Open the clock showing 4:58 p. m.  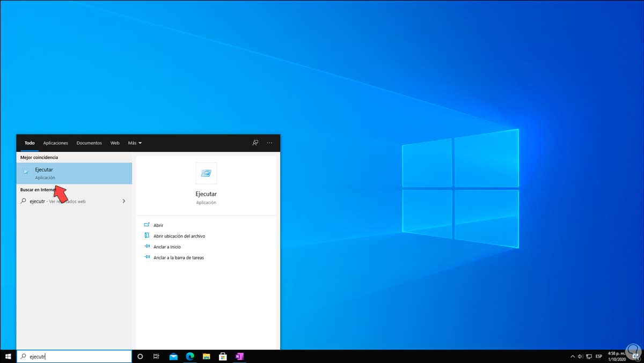[617, 356]
